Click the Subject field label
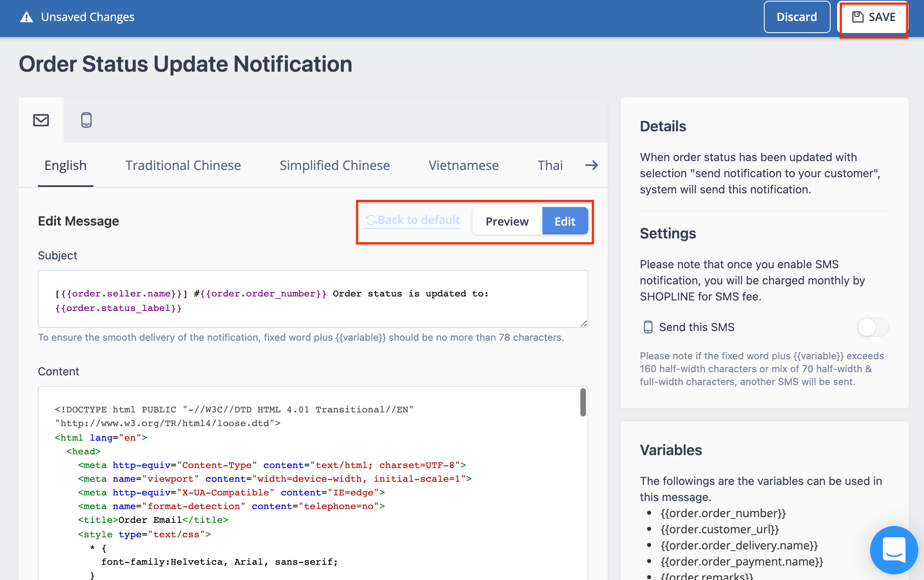The image size is (924, 580). pyautogui.click(x=58, y=255)
